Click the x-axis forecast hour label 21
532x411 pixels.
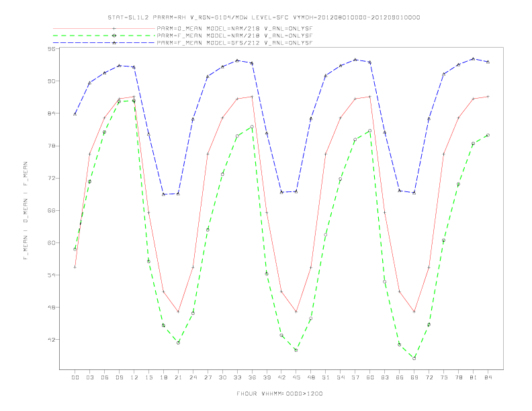click(178, 377)
